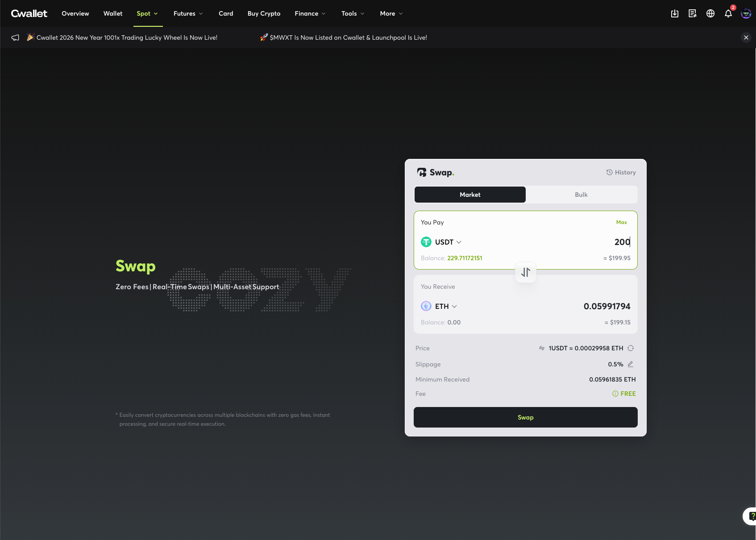Click the swap direction arrows icon
756x540 pixels.
click(x=526, y=272)
